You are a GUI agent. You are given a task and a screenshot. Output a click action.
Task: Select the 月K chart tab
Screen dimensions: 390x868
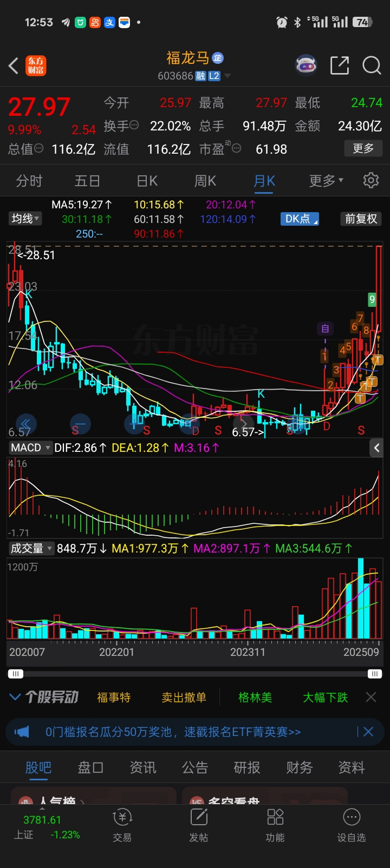click(264, 181)
